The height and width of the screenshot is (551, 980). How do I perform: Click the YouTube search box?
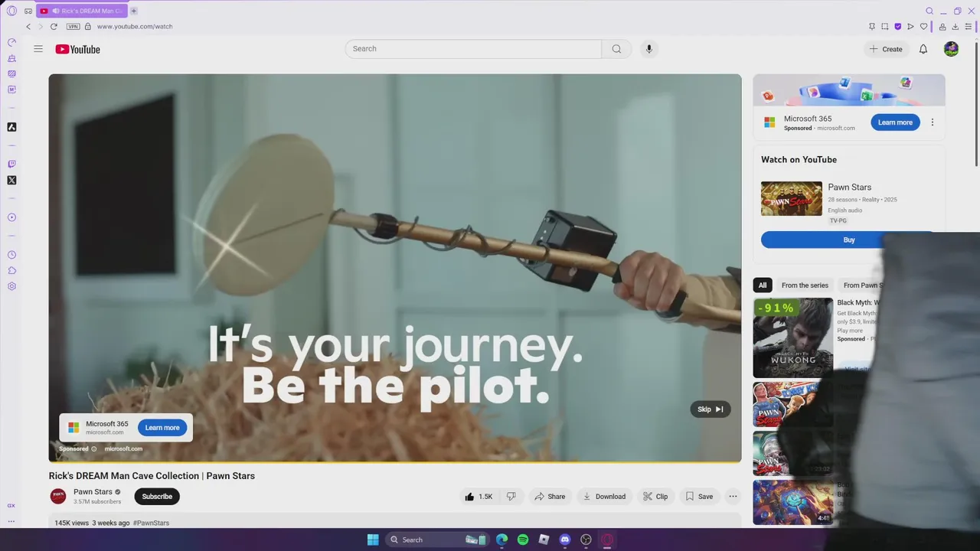[x=473, y=49]
